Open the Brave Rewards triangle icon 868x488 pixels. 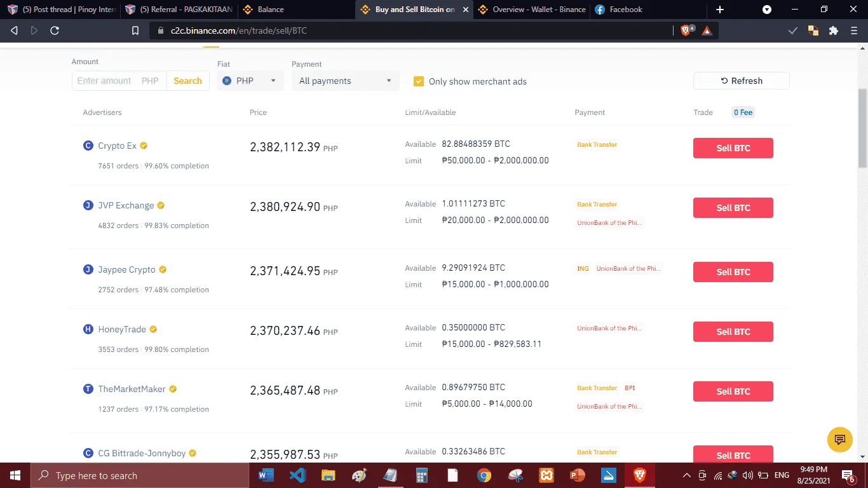[x=707, y=30]
